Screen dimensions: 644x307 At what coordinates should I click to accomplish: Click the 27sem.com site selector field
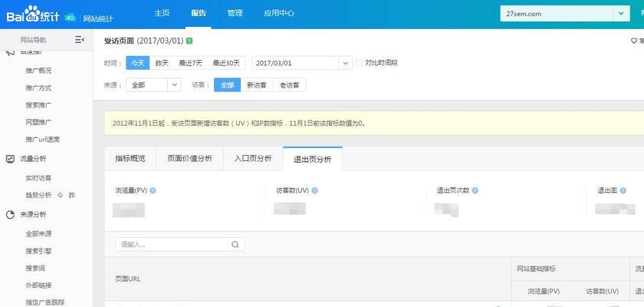coord(557,14)
